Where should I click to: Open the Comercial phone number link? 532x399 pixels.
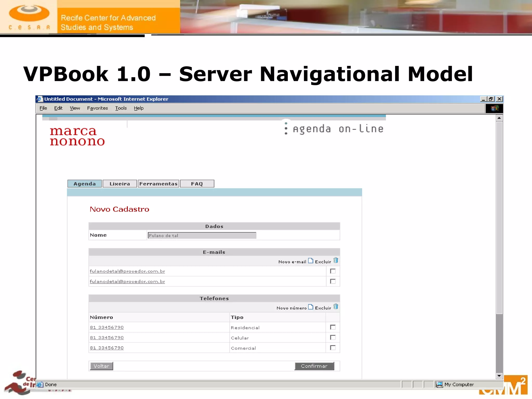click(x=107, y=348)
